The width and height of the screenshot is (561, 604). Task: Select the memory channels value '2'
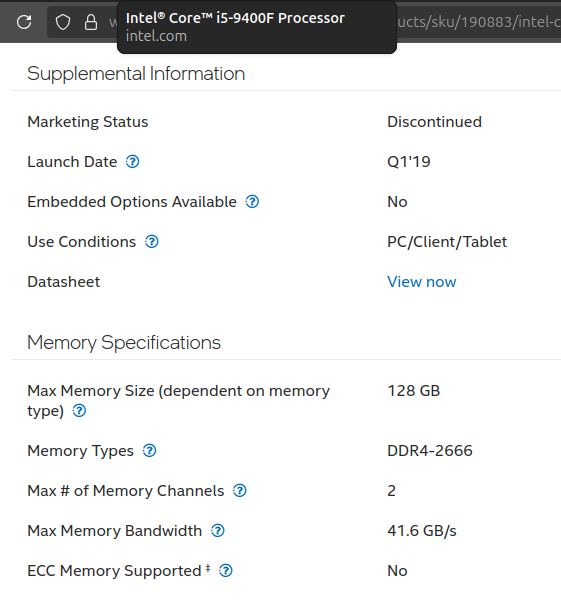(391, 491)
